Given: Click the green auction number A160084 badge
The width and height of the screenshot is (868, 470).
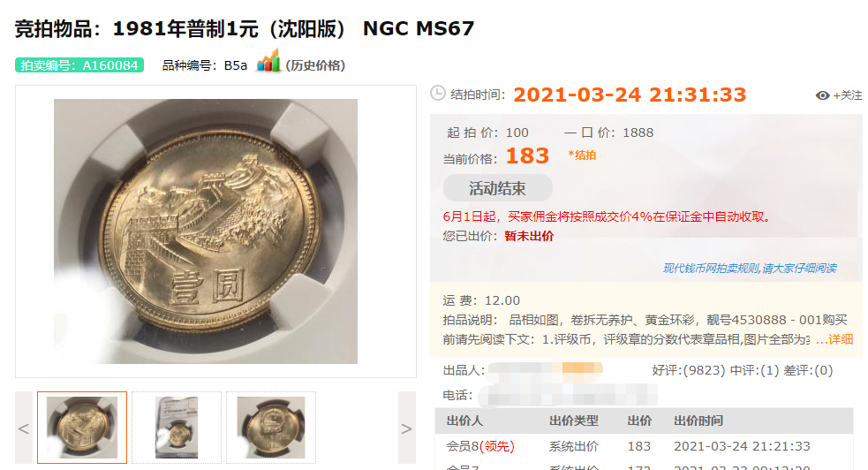Looking at the screenshot, I should (x=79, y=65).
